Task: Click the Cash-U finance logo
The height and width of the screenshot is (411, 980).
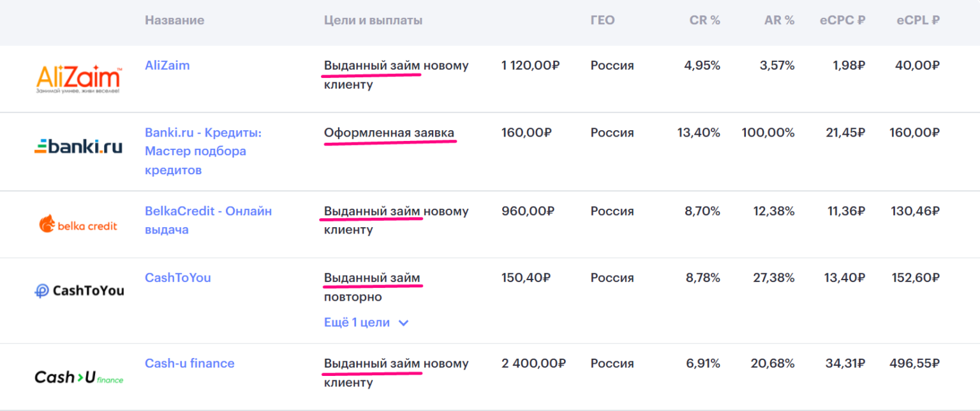Action: pyautogui.click(x=78, y=377)
